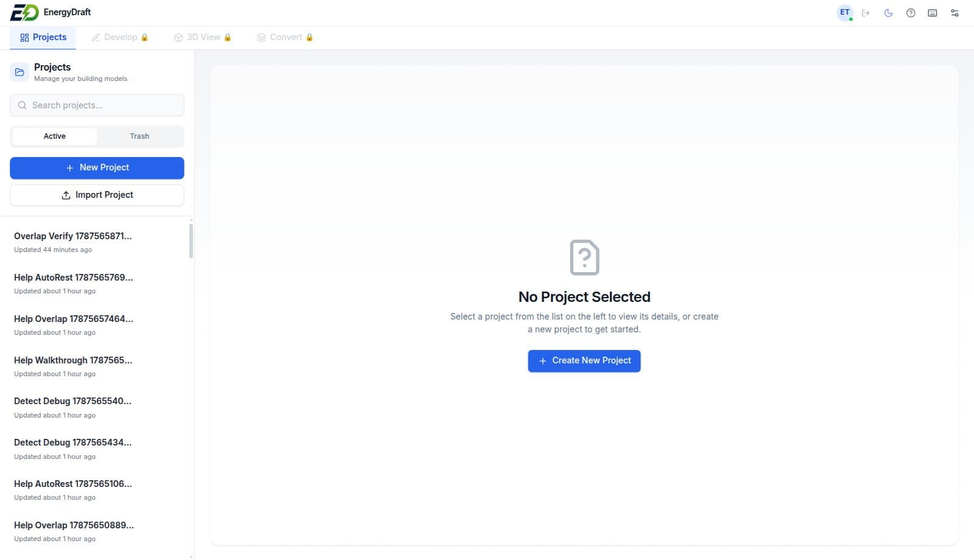This screenshot has width=974, height=560.
Task: Click the EnergyDraft app name text
Action: click(x=67, y=12)
